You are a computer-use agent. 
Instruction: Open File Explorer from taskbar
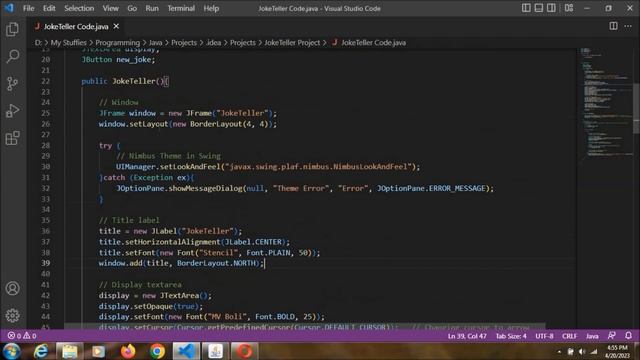click(70, 351)
